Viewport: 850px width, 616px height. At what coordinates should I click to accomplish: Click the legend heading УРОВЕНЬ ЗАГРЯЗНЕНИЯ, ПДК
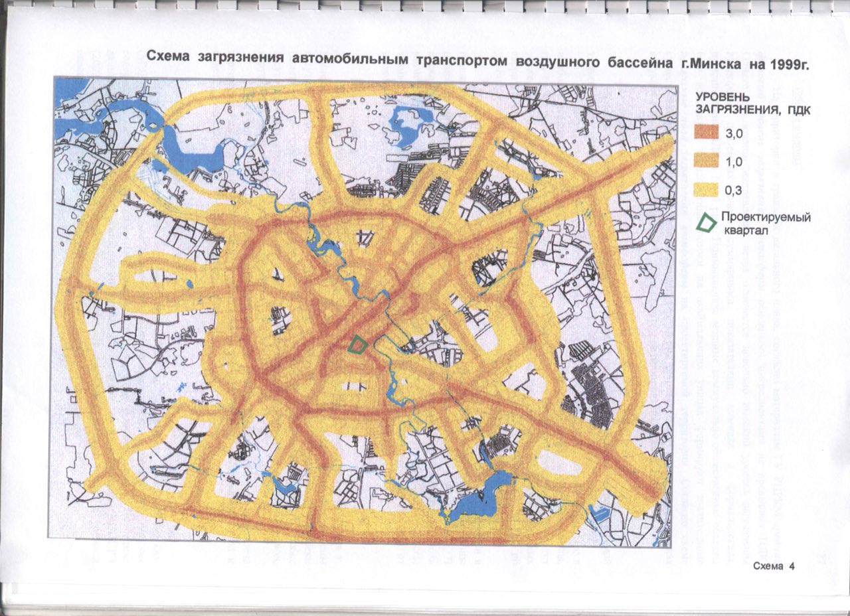(753, 104)
